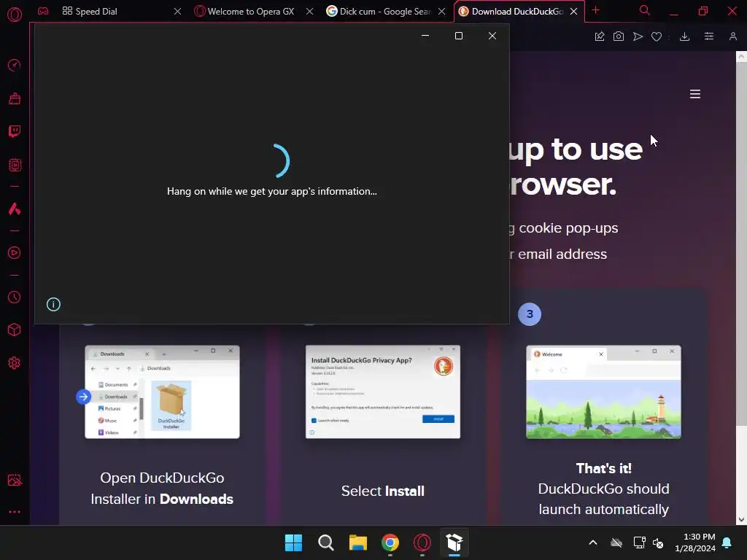Open the profile account icon

(x=732, y=36)
